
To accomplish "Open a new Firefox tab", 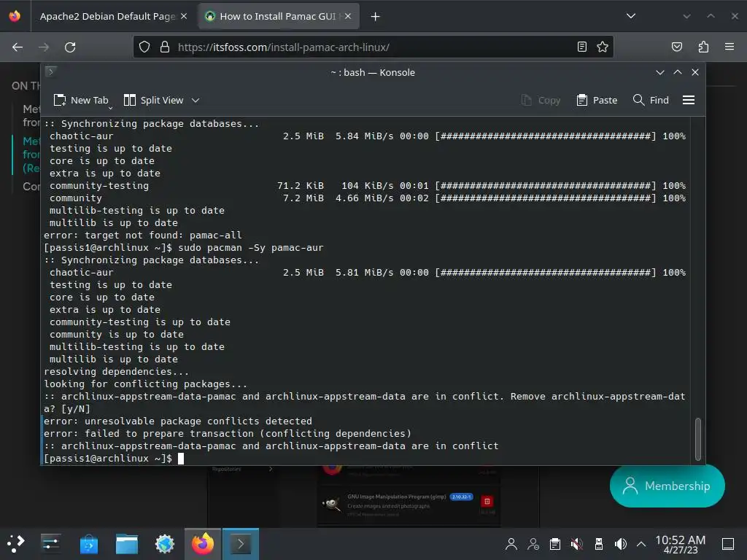I will pos(376,17).
